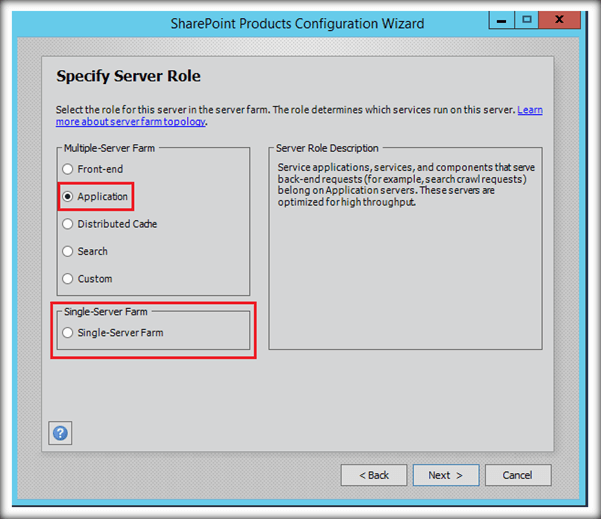Open the help question mark icon
Screen dimensions: 601x519
[x=60, y=433]
